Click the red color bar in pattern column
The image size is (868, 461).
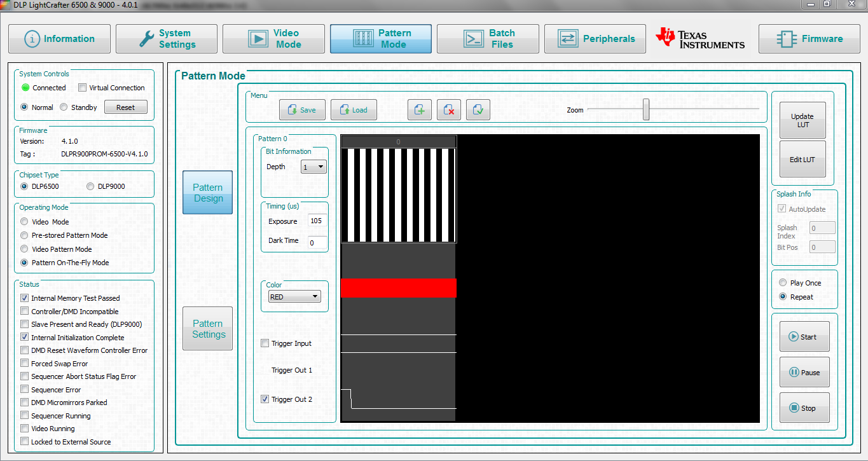click(x=399, y=288)
